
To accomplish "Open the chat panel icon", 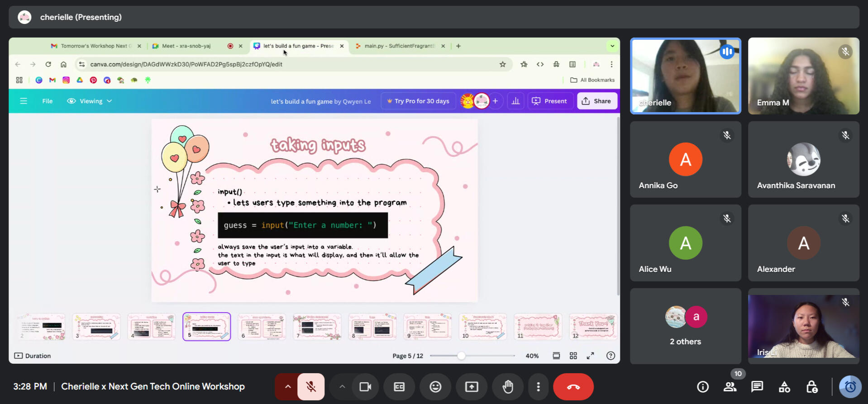I will click(x=757, y=387).
